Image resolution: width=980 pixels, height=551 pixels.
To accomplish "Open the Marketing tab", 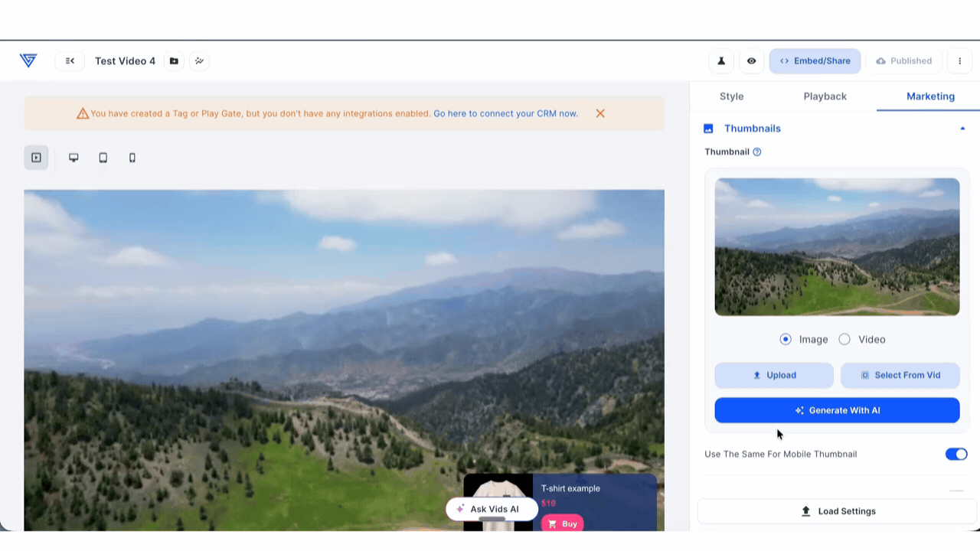I will pyautogui.click(x=930, y=96).
